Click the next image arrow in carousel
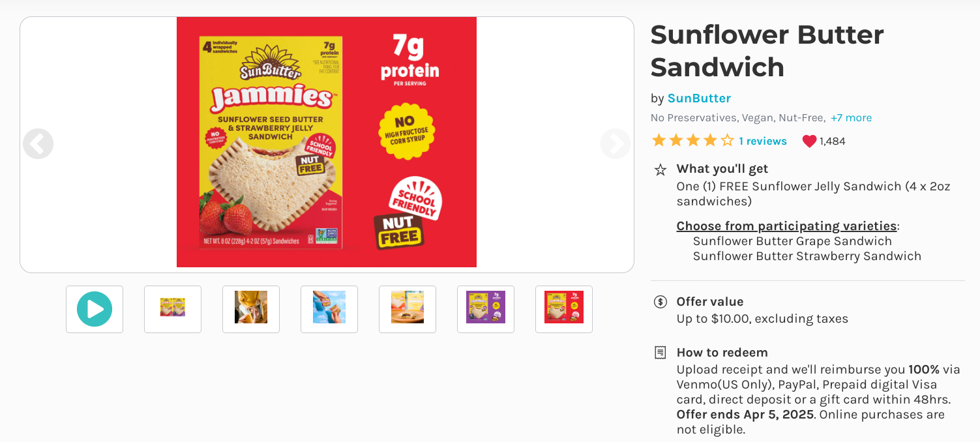The image size is (980, 442). tap(616, 144)
